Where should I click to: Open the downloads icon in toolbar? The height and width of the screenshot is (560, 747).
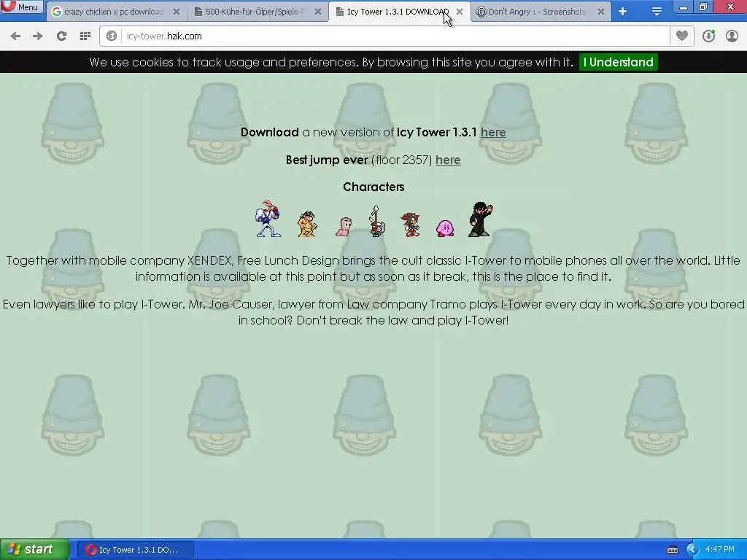[x=708, y=36]
